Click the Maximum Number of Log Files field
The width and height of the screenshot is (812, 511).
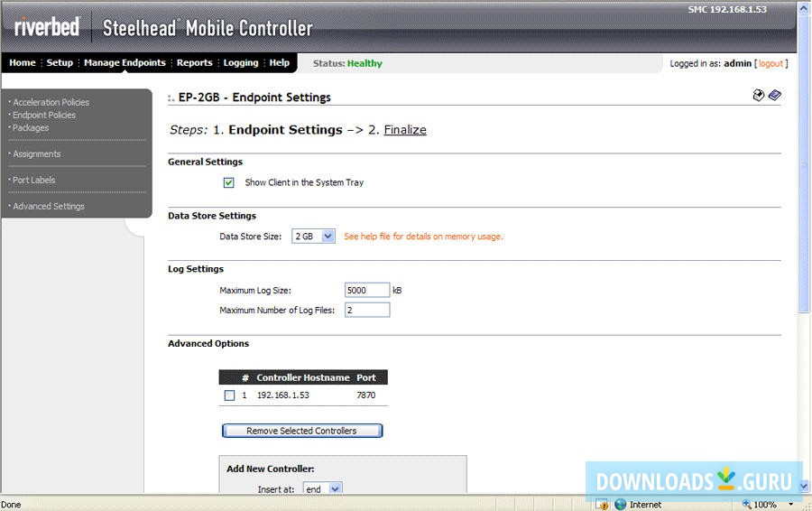[x=367, y=310]
